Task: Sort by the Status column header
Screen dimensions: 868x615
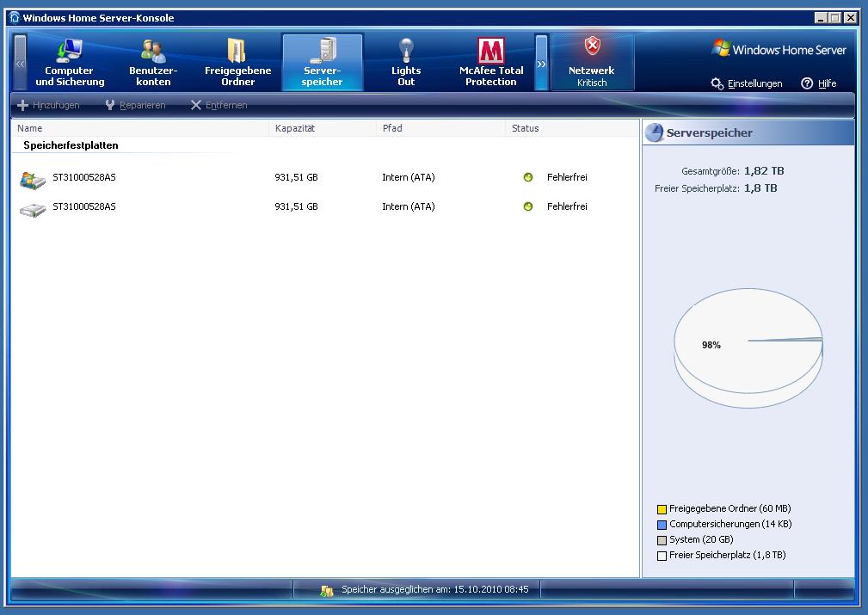Action: click(x=572, y=128)
